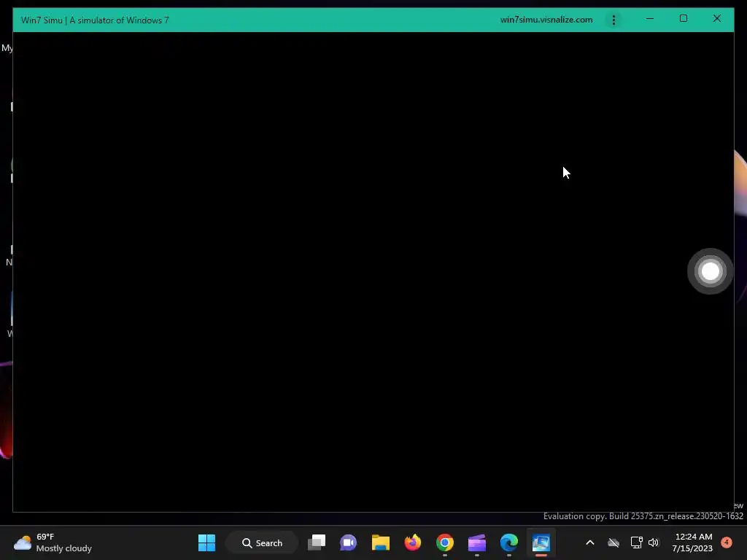The height and width of the screenshot is (560, 747).
Task: Open the volume speaker tray icon
Action: (x=653, y=542)
